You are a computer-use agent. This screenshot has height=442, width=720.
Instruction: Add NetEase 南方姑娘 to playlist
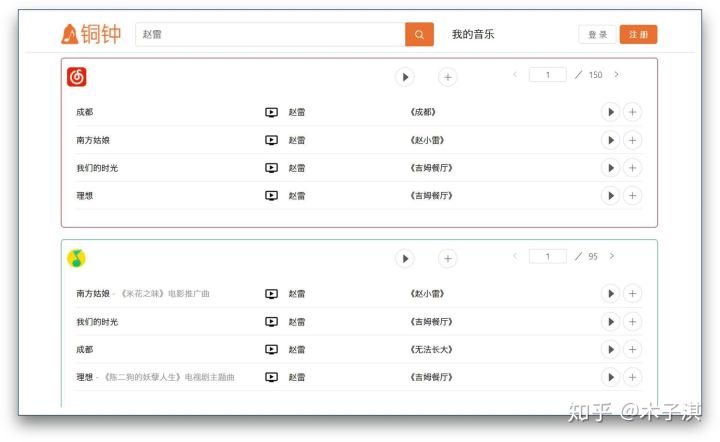(632, 140)
